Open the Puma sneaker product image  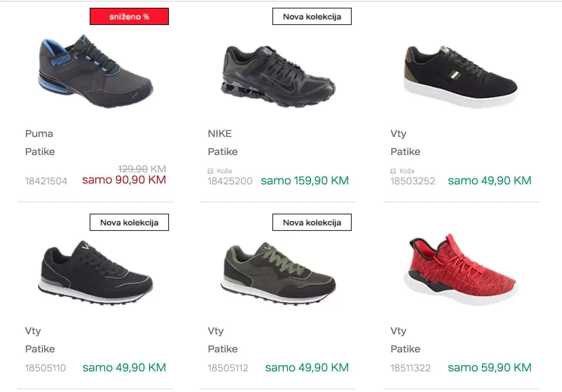pyautogui.click(x=96, y=72)
